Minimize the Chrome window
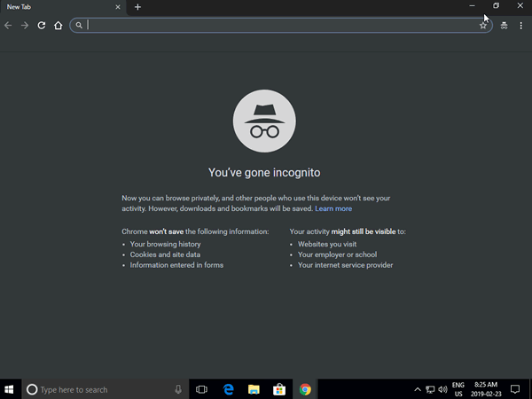Screen dimensions: 532x399 pos(472,6)
